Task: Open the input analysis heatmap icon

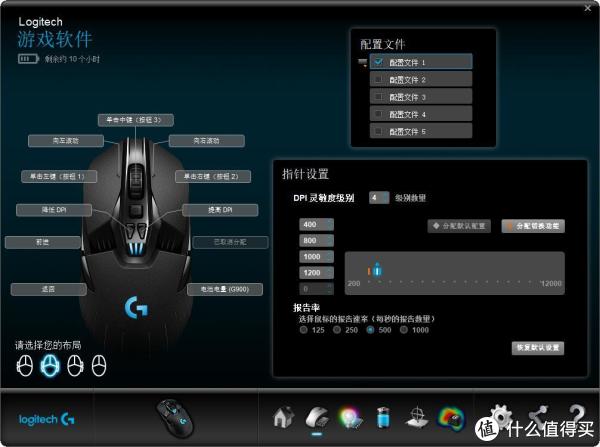Action: (451, 418)
